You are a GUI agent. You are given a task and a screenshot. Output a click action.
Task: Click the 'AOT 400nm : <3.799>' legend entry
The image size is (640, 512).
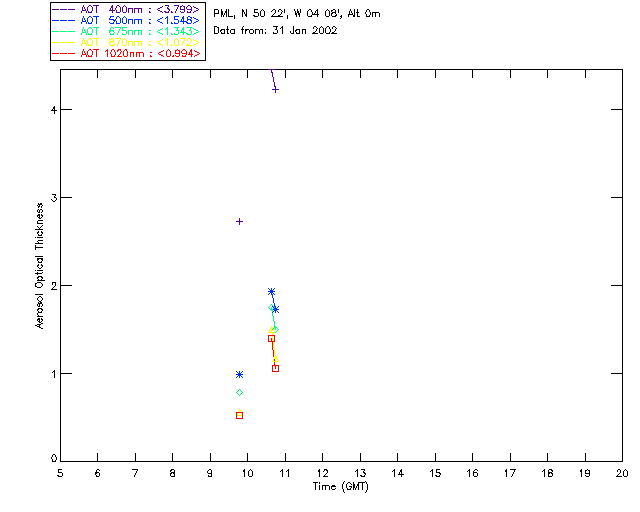click(x=126, y=9)
